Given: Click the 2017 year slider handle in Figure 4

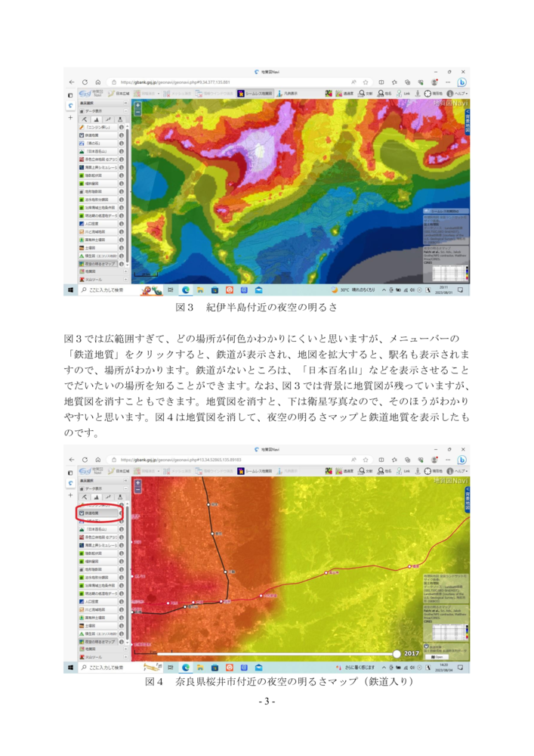Looking at the screenshot, I should [397, 652].
